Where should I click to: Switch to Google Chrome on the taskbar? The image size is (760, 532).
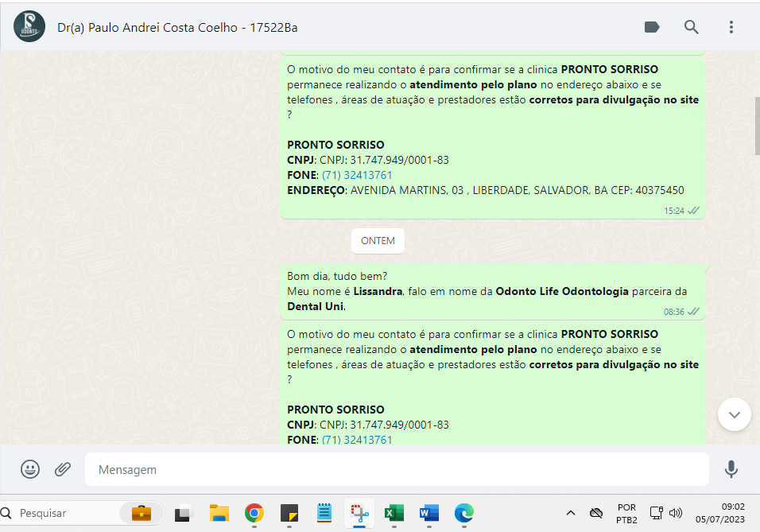(254, 513)
